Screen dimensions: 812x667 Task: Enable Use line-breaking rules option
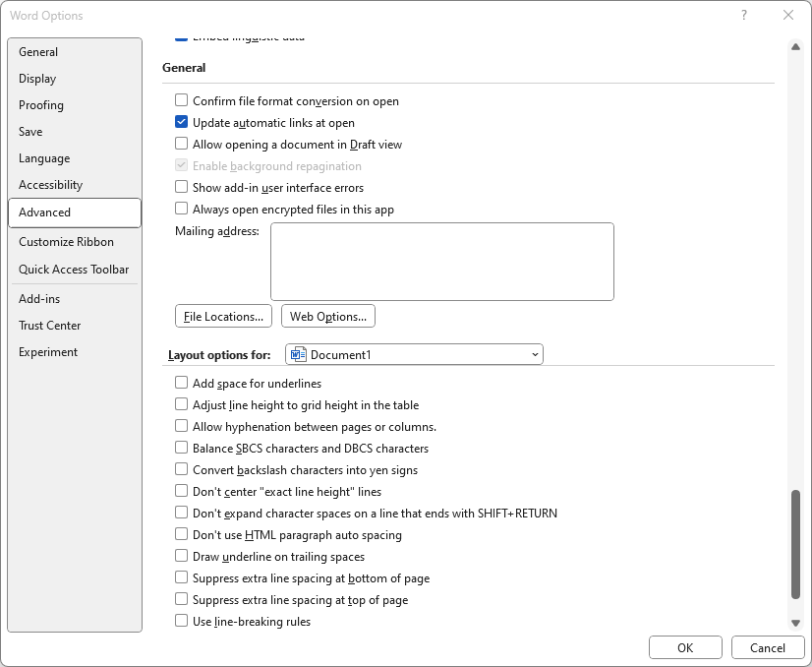(x=181, y=621)
